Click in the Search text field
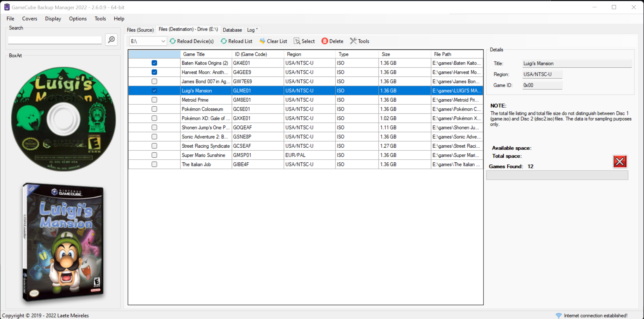 (x=55, y=40)
